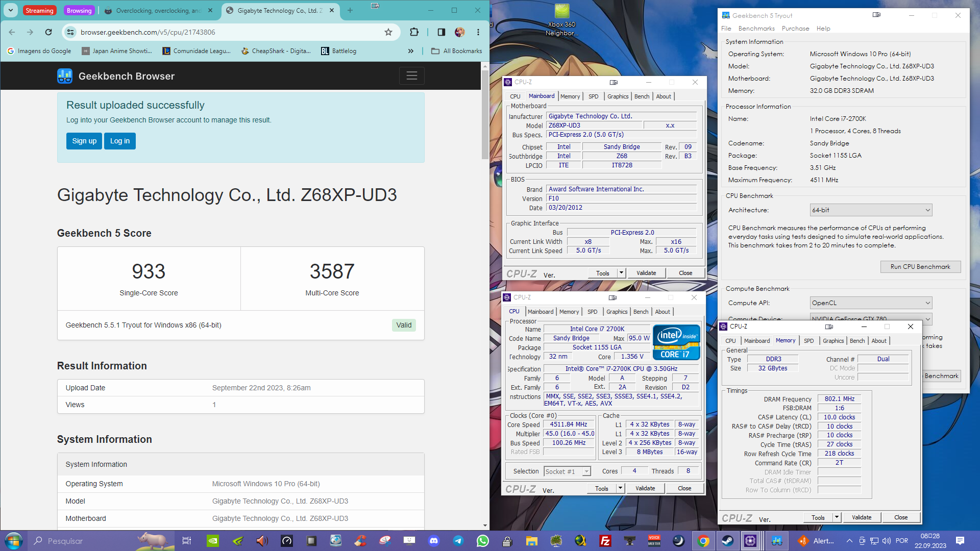Click the Log in button
The image size is (980, 551).
(x=120, y=141)
